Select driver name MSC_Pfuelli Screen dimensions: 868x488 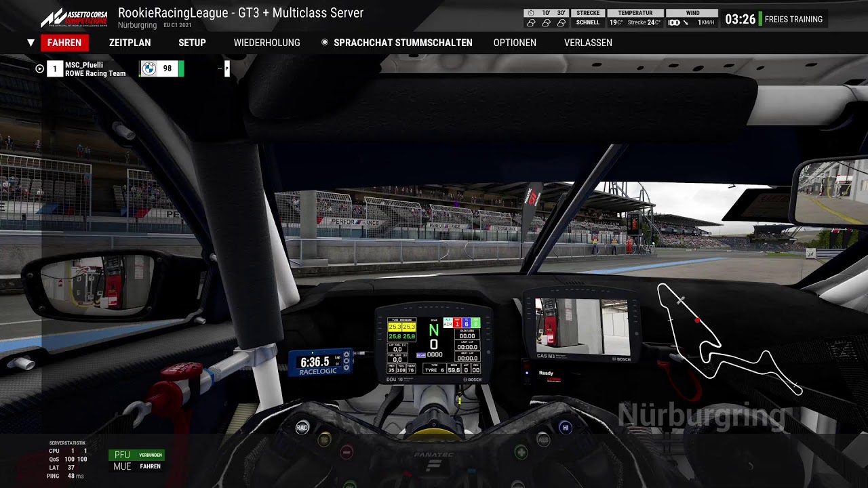point(84,65)
